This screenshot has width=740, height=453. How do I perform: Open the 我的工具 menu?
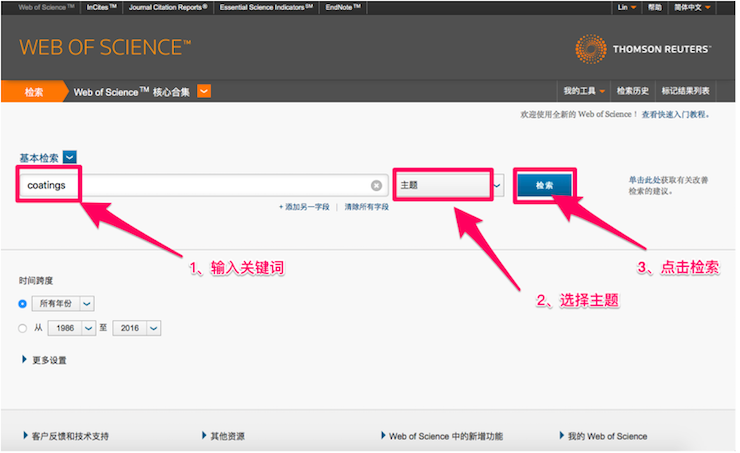click(584, 92)
